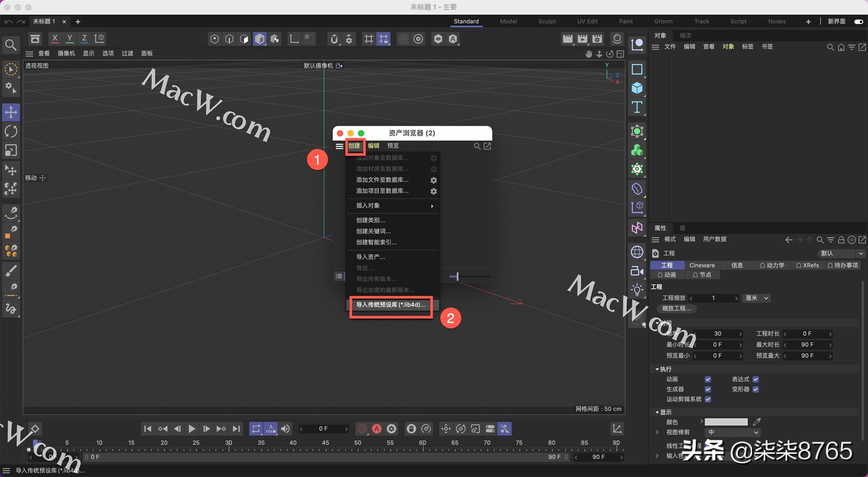This screenshot has width=868, height=477.
Task: Select the Cube primitive icon in the right sidebar
Action: pos(637,88)
